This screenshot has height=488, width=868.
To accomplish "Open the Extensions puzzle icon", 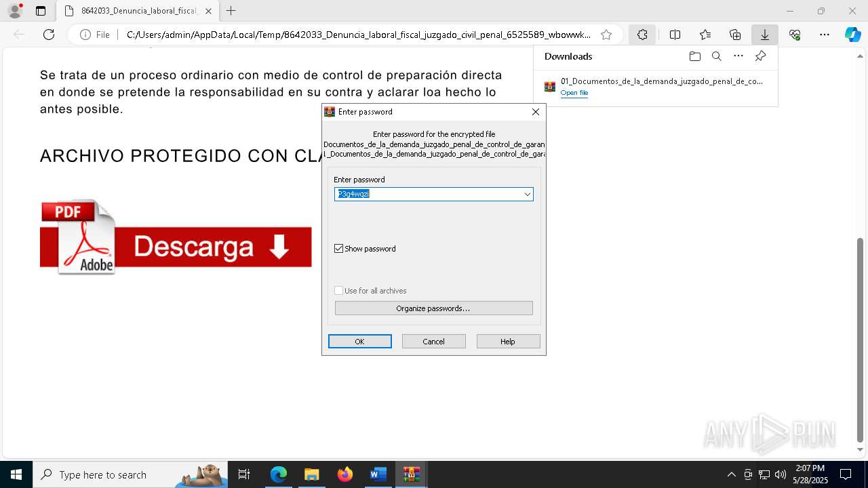I will (642, 35).
